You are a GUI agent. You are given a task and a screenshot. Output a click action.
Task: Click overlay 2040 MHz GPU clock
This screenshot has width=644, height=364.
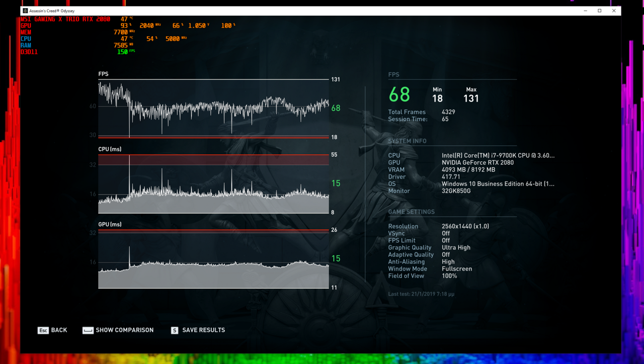(x=150, y=26)
